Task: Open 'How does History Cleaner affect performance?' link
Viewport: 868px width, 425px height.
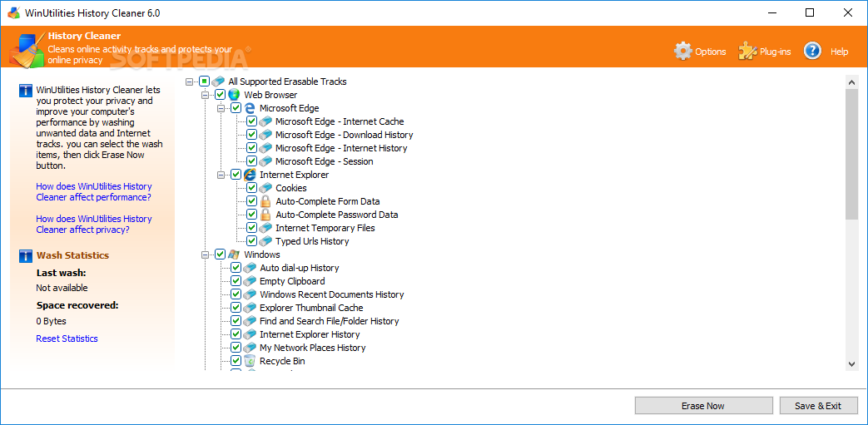Action: coord(93,191)
